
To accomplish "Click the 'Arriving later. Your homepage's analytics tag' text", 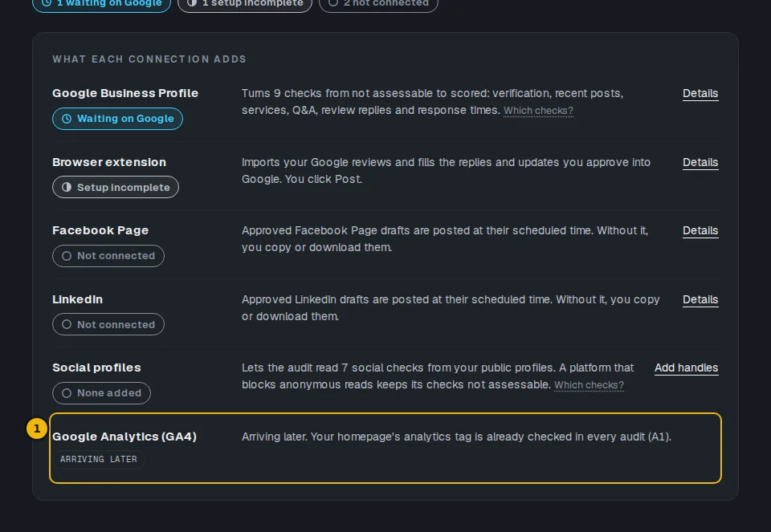I will 456,437.
